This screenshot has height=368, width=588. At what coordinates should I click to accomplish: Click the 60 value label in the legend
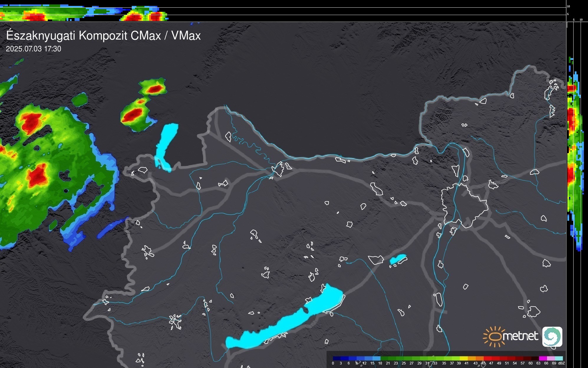[530, 363]
